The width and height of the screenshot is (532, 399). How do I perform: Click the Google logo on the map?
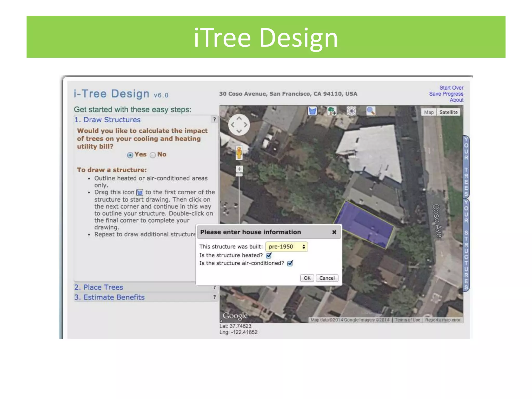click(x=235, y=316)
